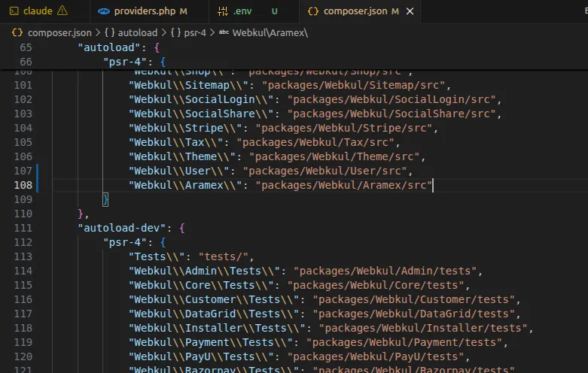
Task: Click the "Webkul\\Aramex\\" key on line 108
Action: click(185, 185)
